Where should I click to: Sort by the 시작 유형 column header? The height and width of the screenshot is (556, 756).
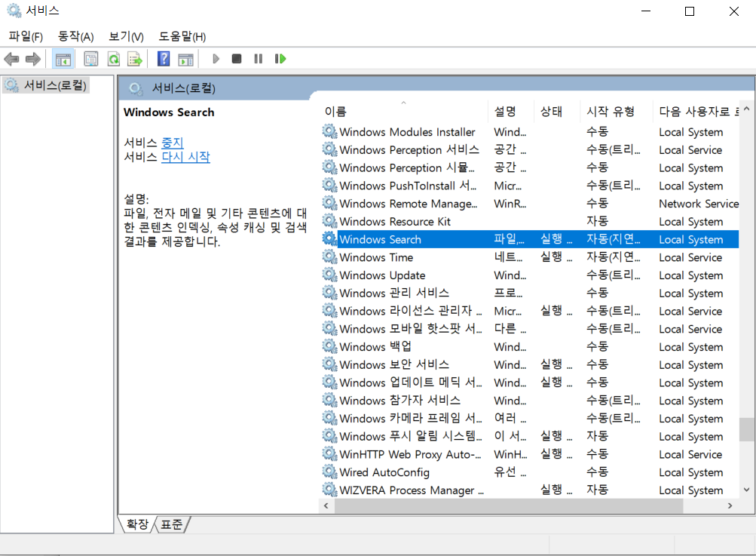point(617,112)
